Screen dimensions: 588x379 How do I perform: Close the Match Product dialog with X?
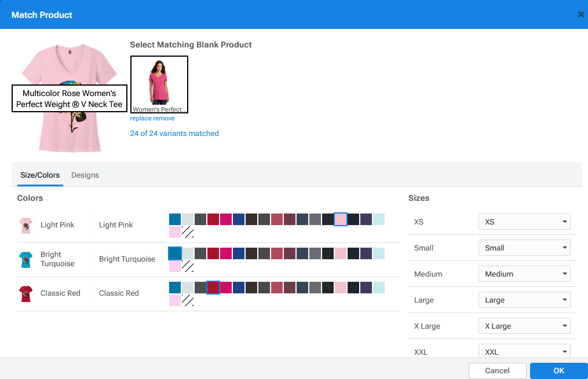point(580,14)
